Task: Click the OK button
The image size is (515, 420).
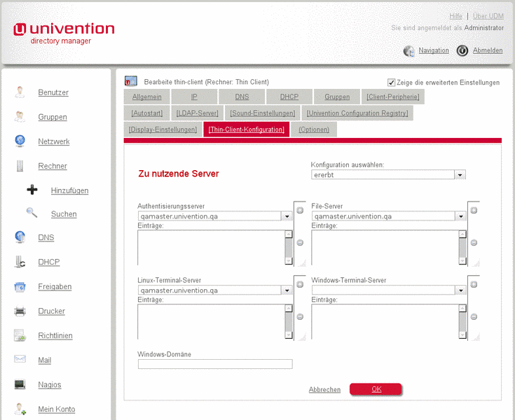Action: (x=376, y=389)
